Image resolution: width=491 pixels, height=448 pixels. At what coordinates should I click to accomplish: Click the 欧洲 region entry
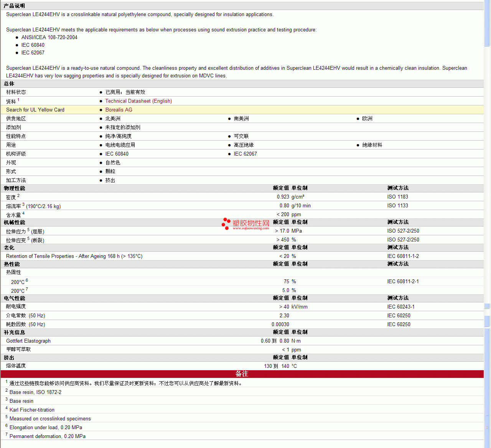point(367,119)
